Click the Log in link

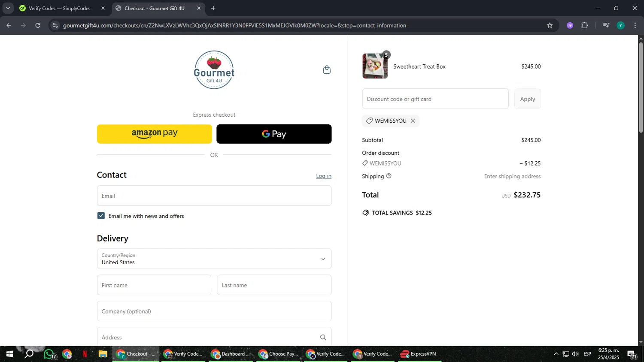[x=324, y=176]
